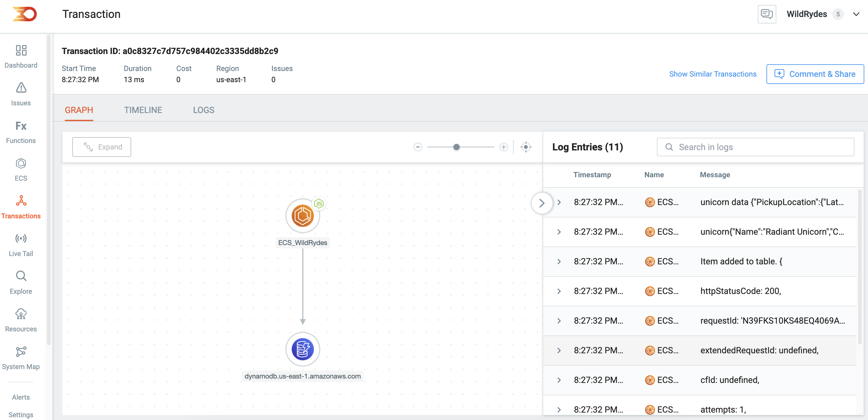The width and height of the screenshot is (868, 420).
Task: Click the WildRydes notification count badge
Action: tap(838, 14)
